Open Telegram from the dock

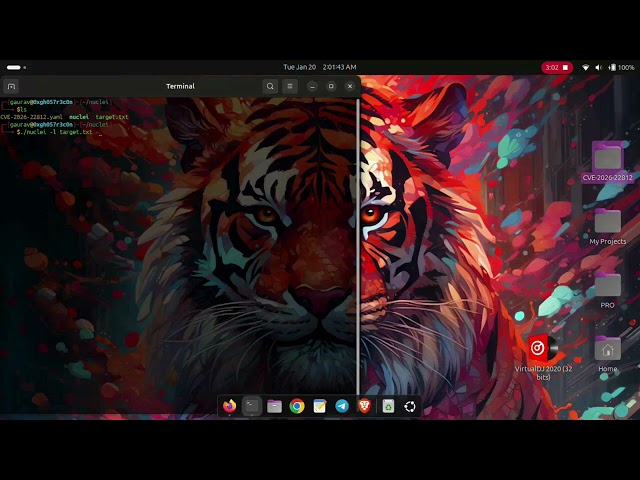[x=342, y=406]
